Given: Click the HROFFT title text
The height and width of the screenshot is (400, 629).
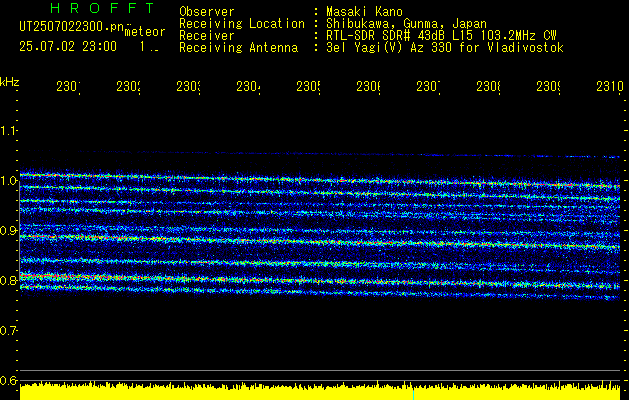Looking at the screenshot, I should 103,8.
